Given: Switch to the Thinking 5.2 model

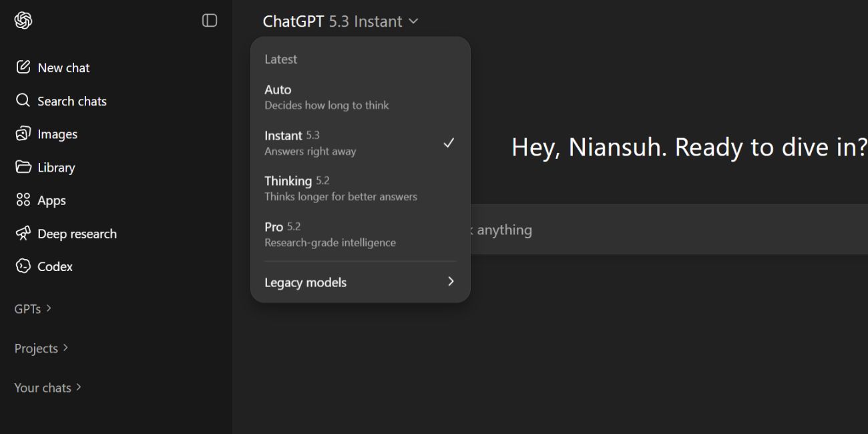Looking at the screenshot, I should tap(341, 188).
